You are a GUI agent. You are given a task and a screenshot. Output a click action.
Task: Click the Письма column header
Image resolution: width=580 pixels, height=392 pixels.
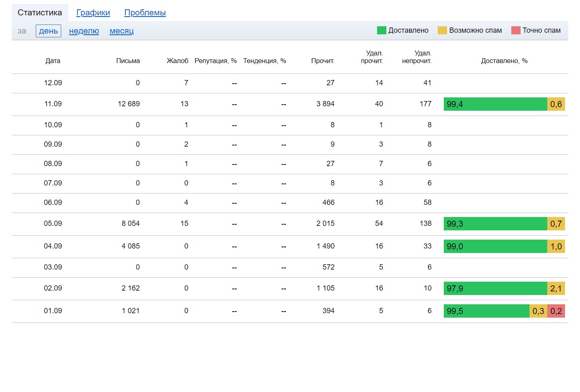128,61
